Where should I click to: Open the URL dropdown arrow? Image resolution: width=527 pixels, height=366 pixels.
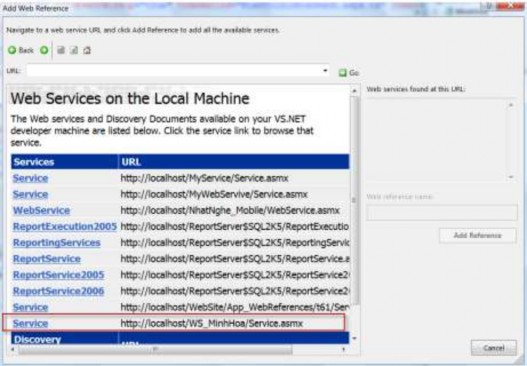point(325,71)
